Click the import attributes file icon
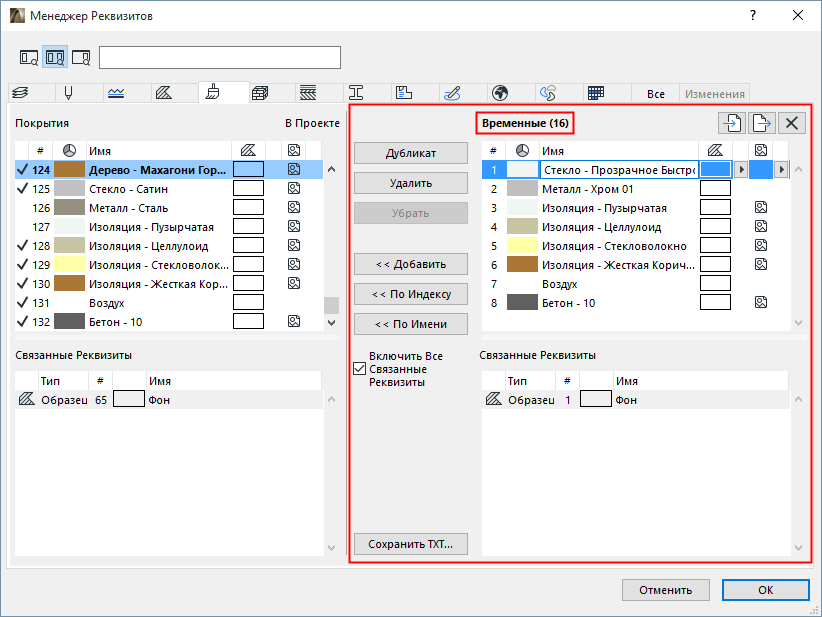 tap(732, 123)
